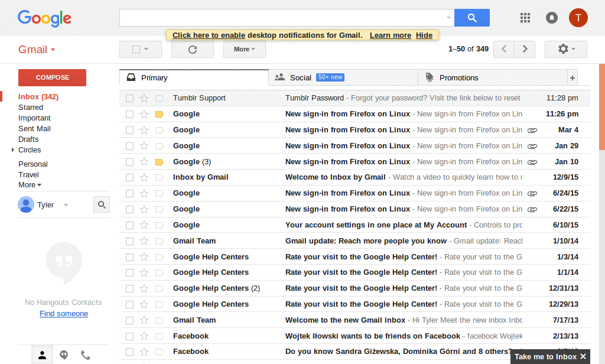This screenshot has height=364, width=605.
Task: Add a new inbox tab with plus
Action: [x=573, y=78]
